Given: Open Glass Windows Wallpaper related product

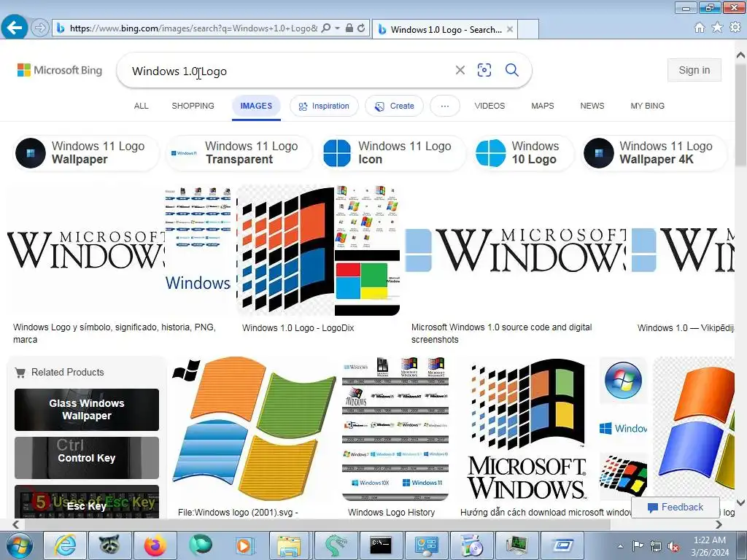Looking at the screenshot, I should 87,410.
